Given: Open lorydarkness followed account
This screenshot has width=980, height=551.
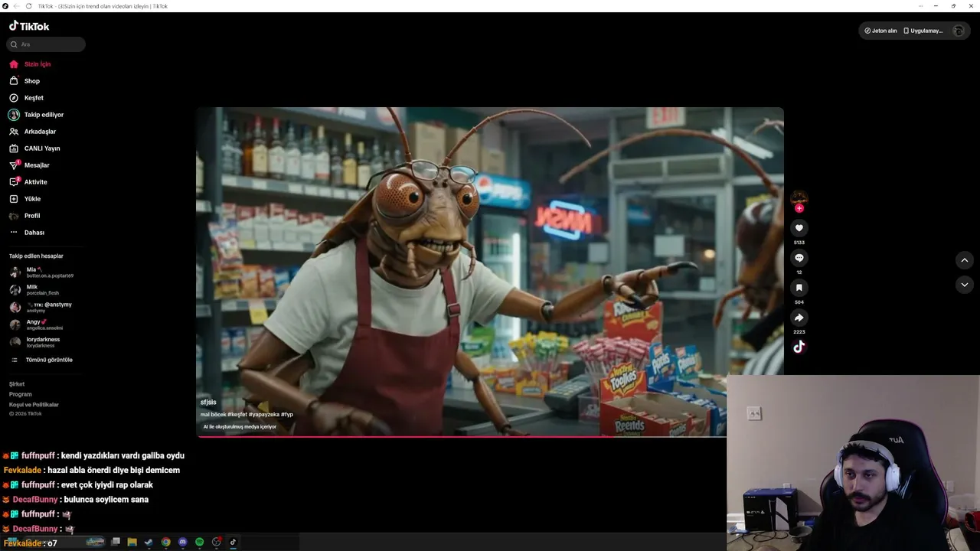Looking at the screenshot, I should coord(35,342).
